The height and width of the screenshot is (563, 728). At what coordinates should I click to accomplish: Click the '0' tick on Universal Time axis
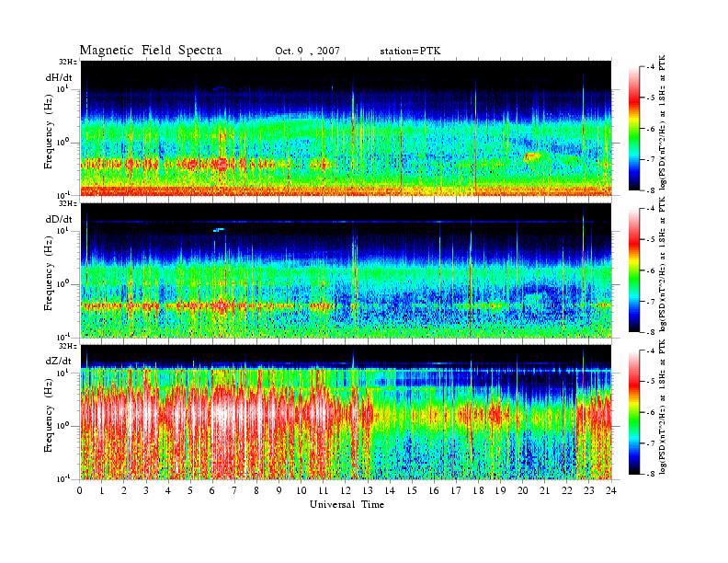pos(80,490)
